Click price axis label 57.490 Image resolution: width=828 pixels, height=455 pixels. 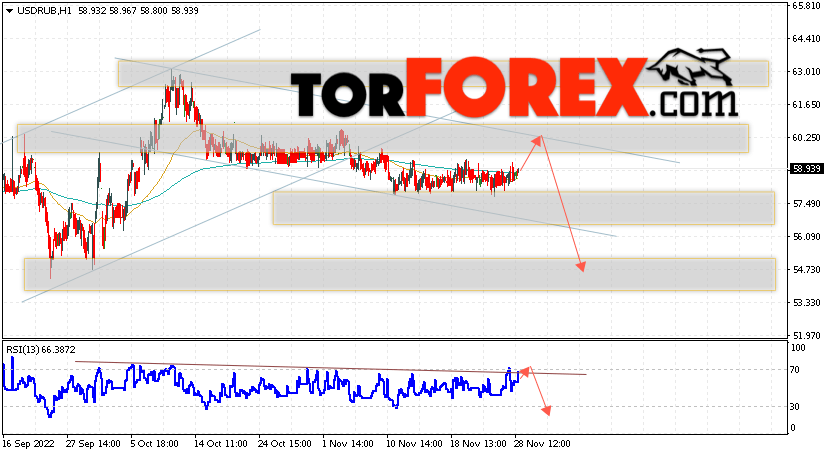click(806, 203)
